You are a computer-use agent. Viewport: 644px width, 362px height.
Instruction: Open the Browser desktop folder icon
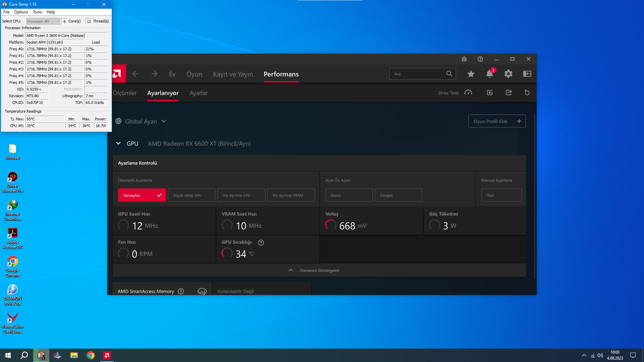pyautogui.click(x=13, y=152)
